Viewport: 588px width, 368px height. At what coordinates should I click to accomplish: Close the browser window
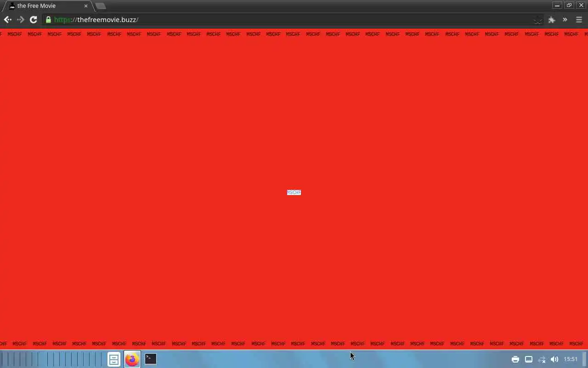click(x=581, y=6)
